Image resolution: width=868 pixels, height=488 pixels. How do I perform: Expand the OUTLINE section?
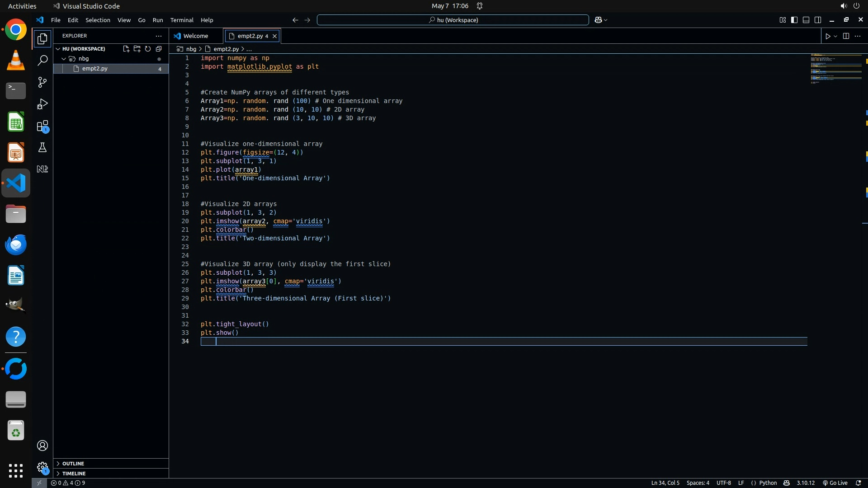coord(73,464)
